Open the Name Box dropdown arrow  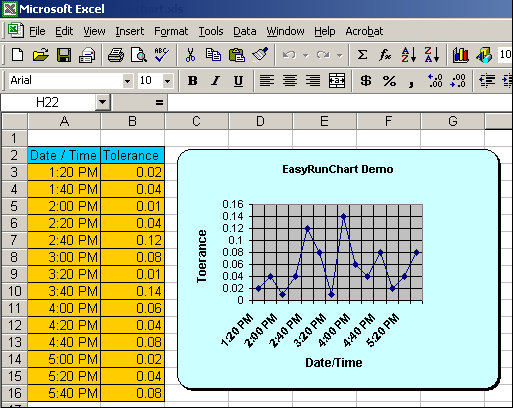click(102, 102)
